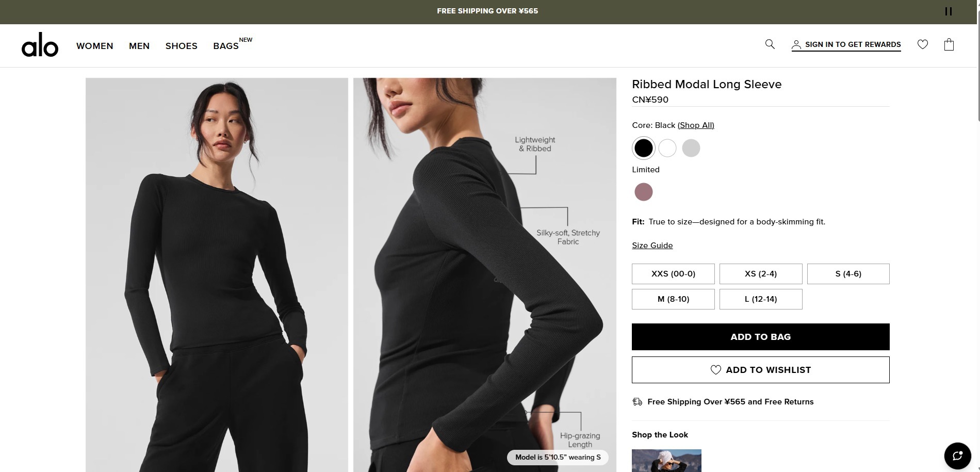Open the Shop the Look thumbnail

666,461
